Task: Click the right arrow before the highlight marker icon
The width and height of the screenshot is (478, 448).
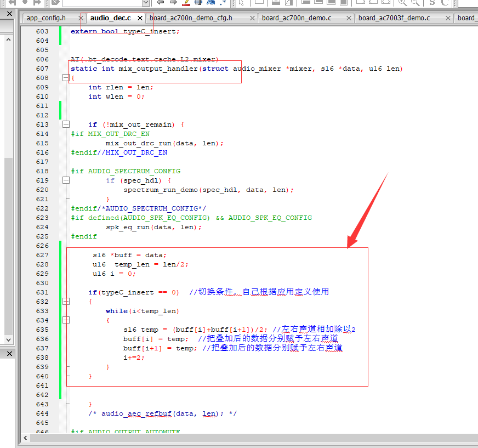Action: (173, 2)
